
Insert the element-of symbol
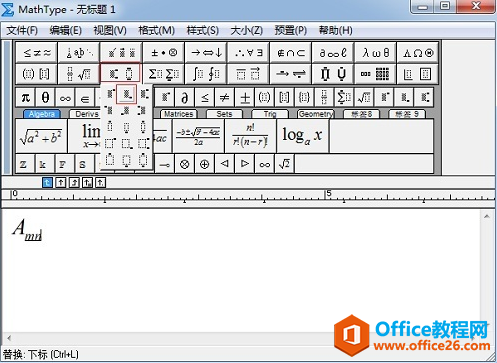click(x=85, y=98)
